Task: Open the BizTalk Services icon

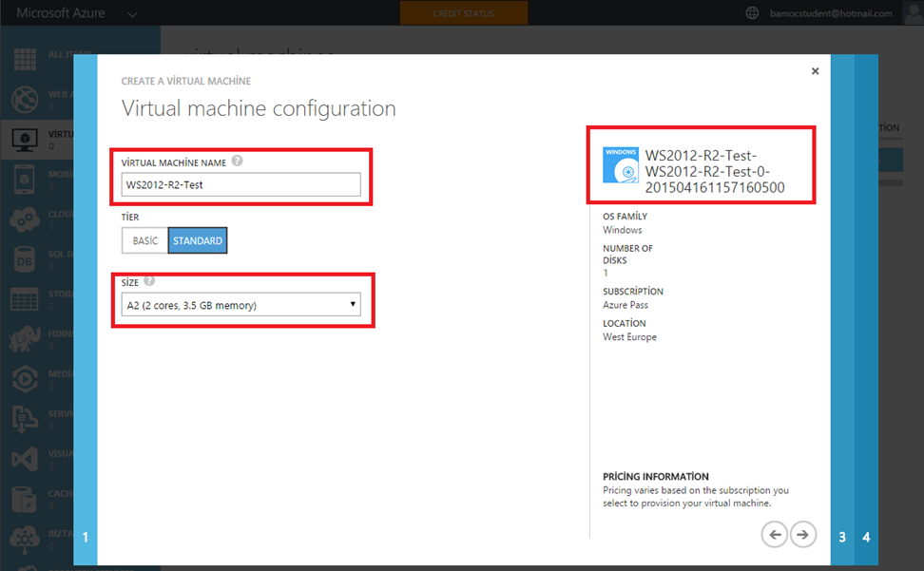Action: point(25,539)
